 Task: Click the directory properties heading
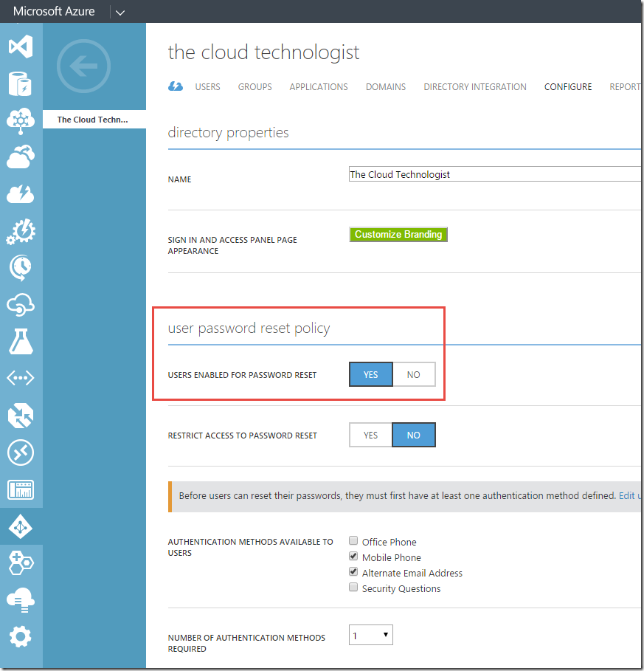(229, 133)
